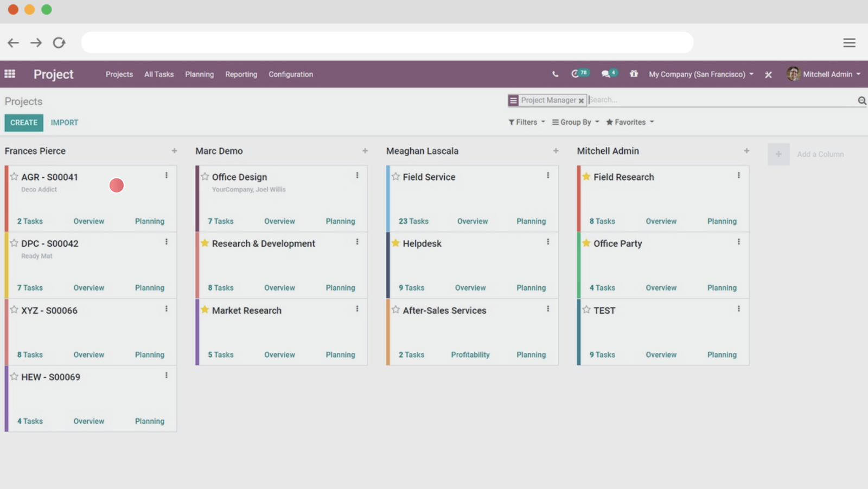This screenshot has height=489, width=868.
Task: Open the Filters dropdown
Action: [x=525, y=122]
